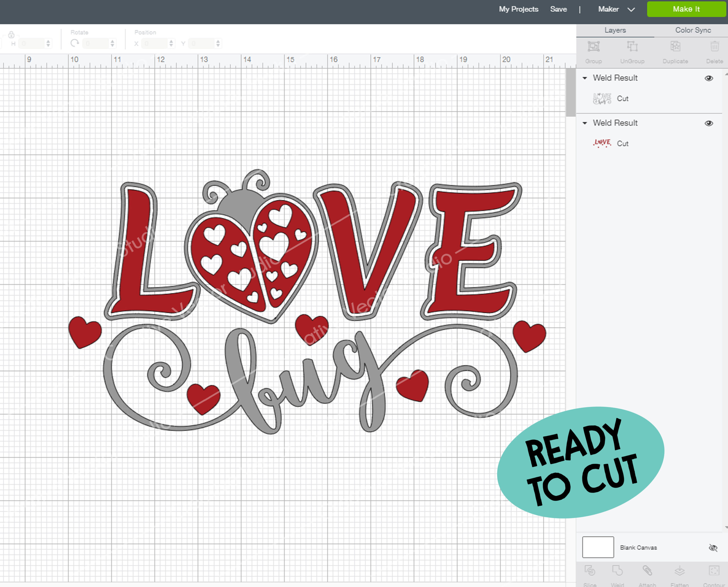Click the X position stepper arrows

[x=171, y=43]
